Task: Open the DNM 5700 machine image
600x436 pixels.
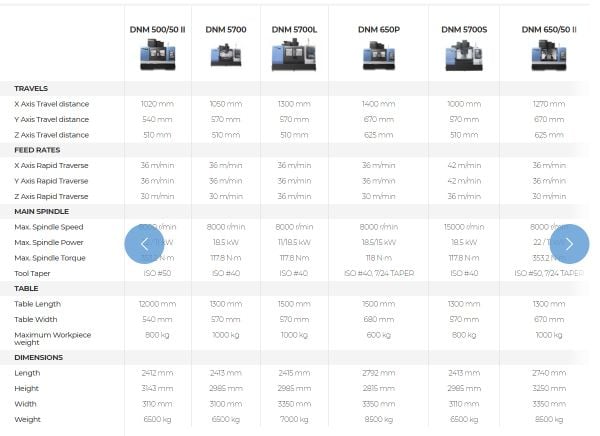Action: tap(226, 56)
